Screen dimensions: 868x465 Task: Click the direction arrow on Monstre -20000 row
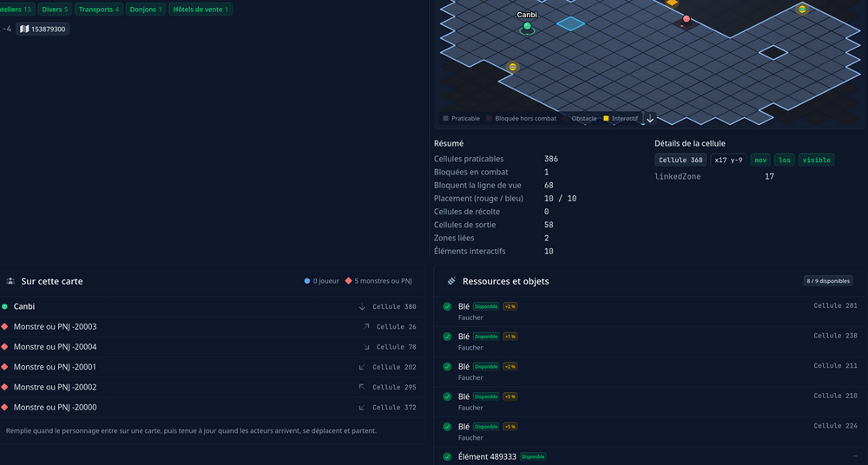click(x=362, y=408)
